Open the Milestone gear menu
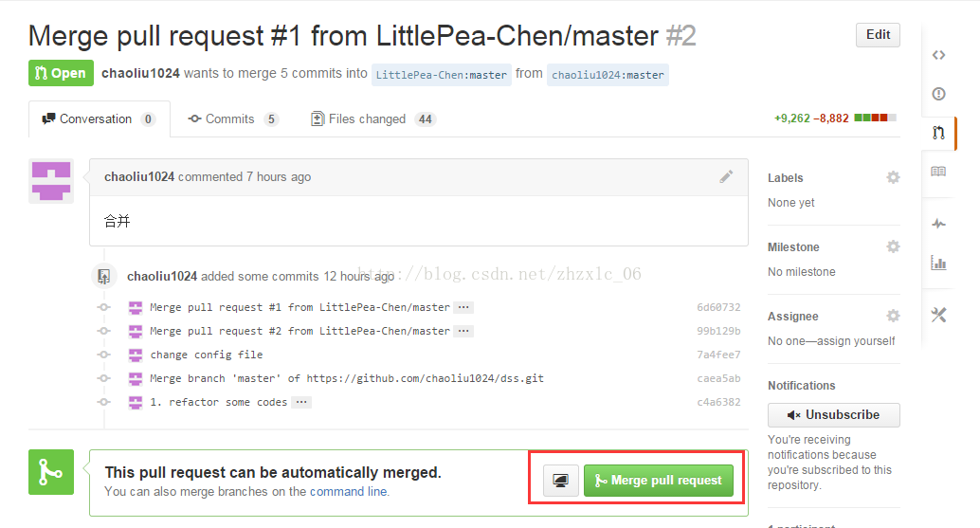This screenshot has width=980, height=528. tap(893, 246)
